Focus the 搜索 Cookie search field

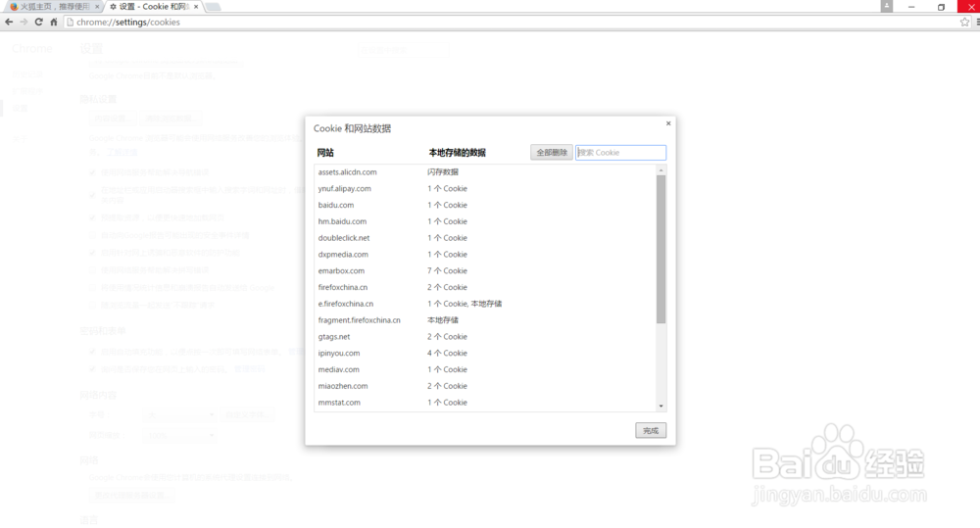click(x=620, y=153)
